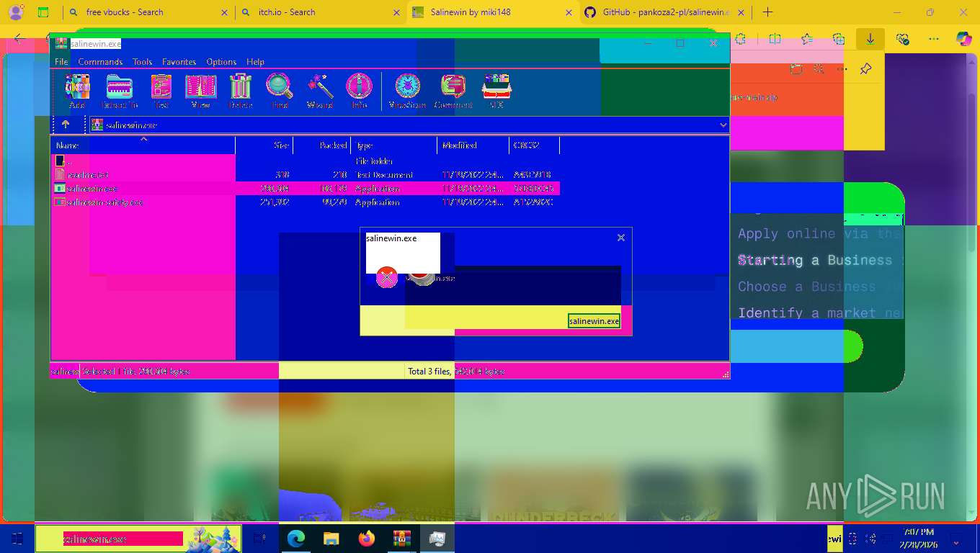
Task: Select the readme.txt file row
Action: coord(306,175)
